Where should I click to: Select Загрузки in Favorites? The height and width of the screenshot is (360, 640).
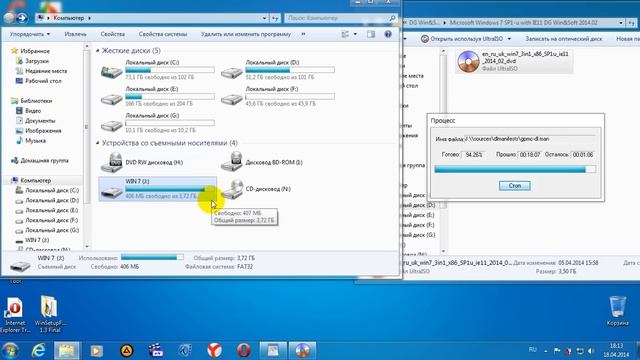click(x=37, y=61)
